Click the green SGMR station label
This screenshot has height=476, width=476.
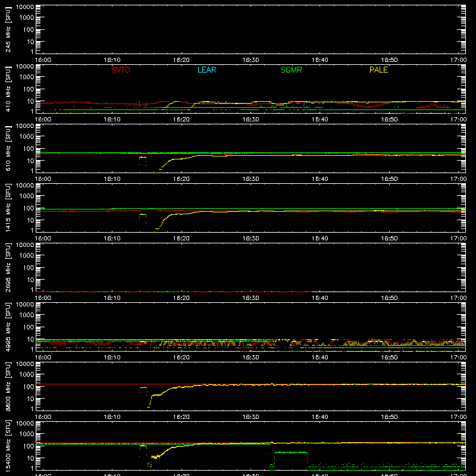291,70
